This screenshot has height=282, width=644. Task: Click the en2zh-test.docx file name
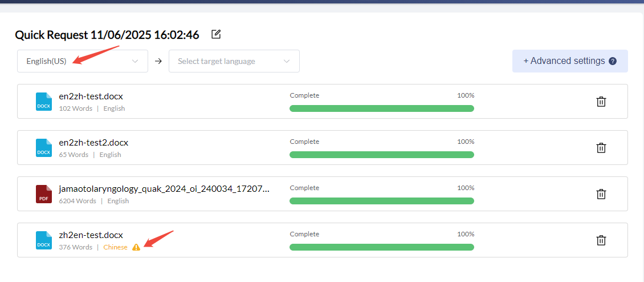(91, 96)
